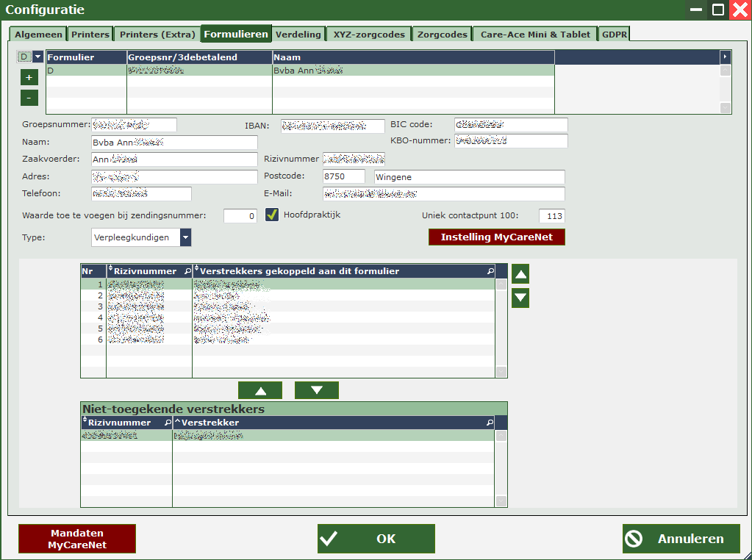
Task: Click the Instelling MyCareNet button
Action: [x=496, y=237]
